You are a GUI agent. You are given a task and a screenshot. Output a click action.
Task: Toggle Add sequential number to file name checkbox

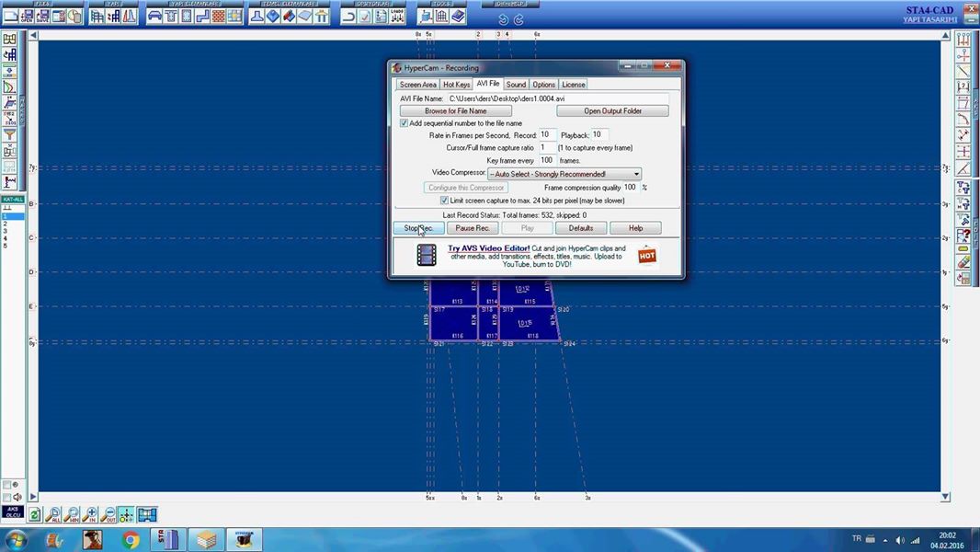(404, 123)
